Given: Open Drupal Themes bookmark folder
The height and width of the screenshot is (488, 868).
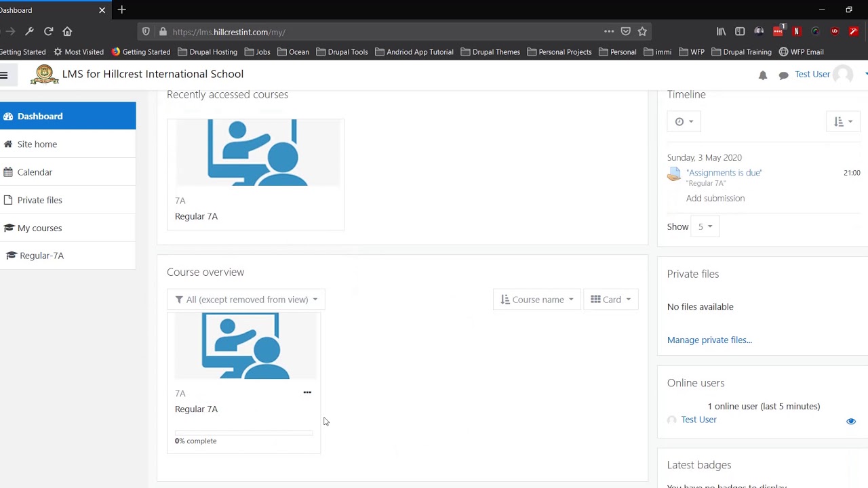Looking at the screenshot, I should point(490,52).
